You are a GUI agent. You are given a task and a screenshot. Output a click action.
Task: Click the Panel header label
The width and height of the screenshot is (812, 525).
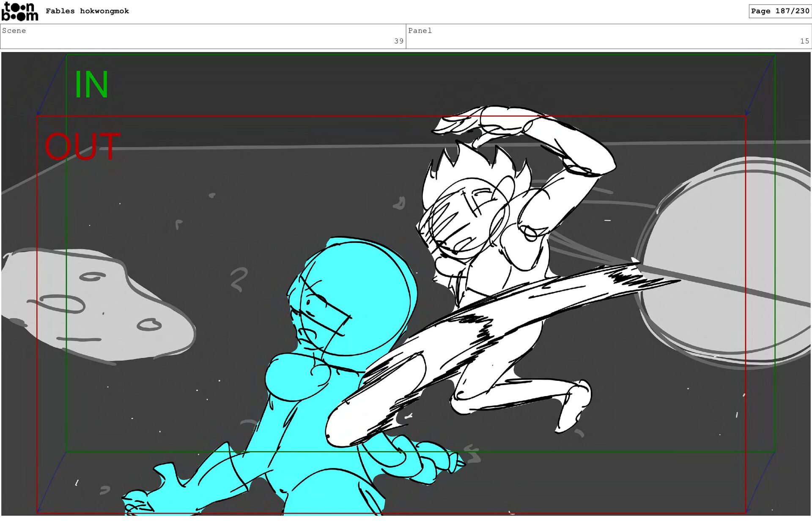[420, 30]
